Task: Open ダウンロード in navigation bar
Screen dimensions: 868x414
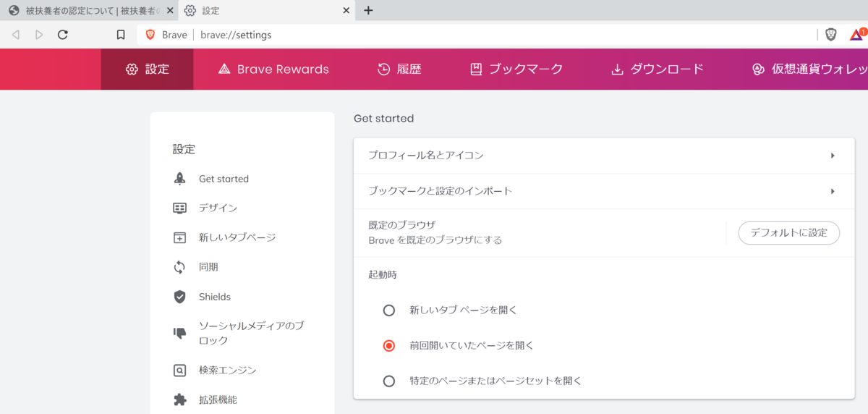Action: (658, 69)
